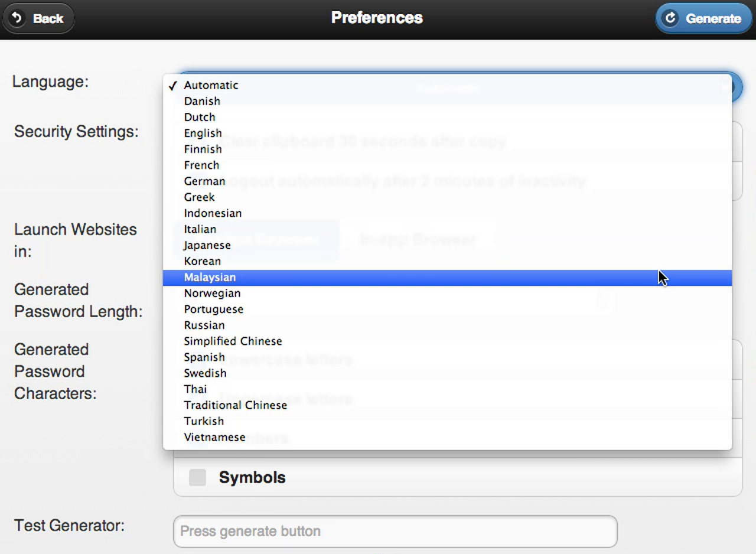Choose Danish in the language menu
The width and height of the screenshot is (756, 554).
click(202, 101)
